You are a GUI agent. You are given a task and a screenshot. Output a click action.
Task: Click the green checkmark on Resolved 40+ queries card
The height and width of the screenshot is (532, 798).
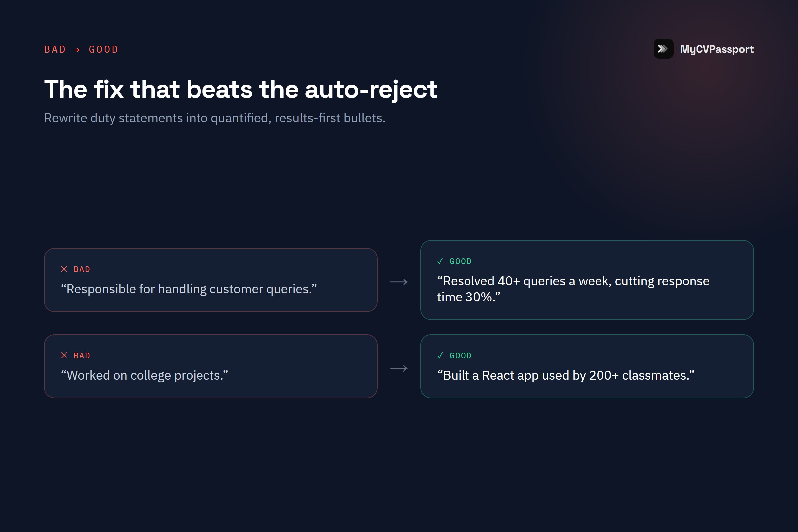(x=440, y=261)
